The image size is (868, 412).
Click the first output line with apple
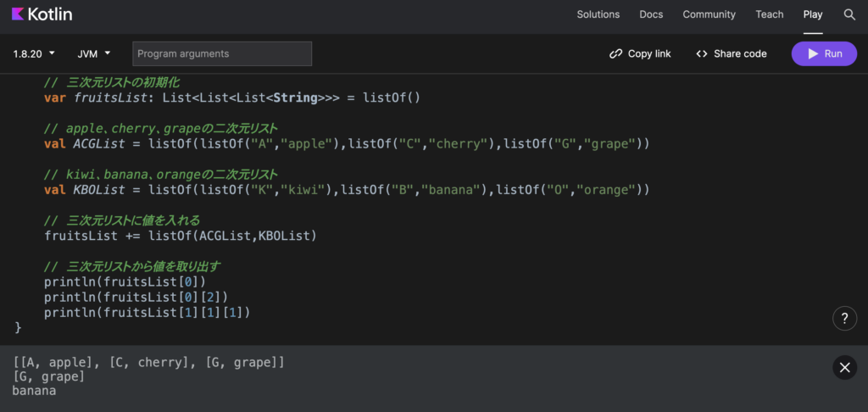point(148,363)
